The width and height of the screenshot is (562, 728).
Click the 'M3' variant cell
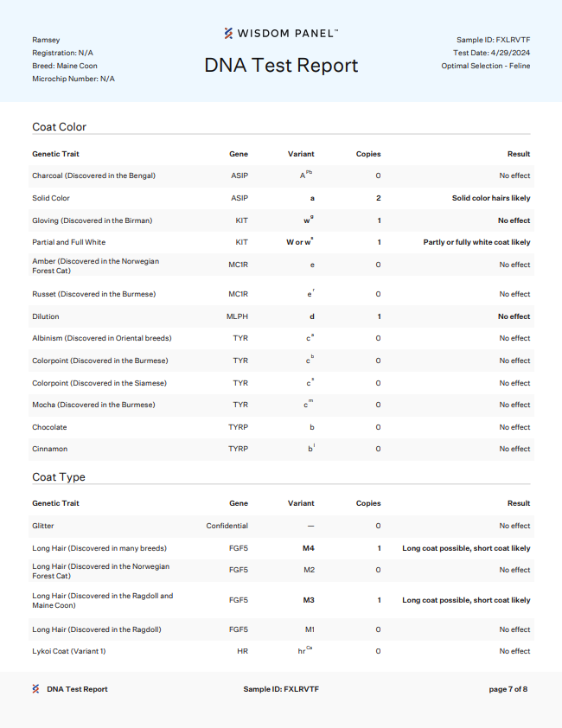(x=309, y=600)
